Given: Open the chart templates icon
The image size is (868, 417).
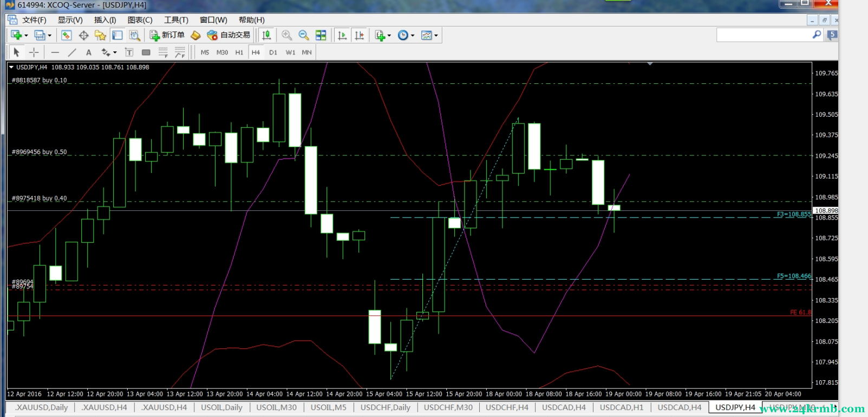Looking at the screenshot, I should click(x=427, y=35).
